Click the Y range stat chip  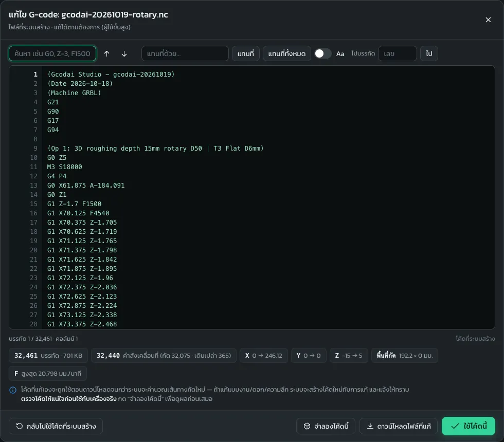click(309, 356)
